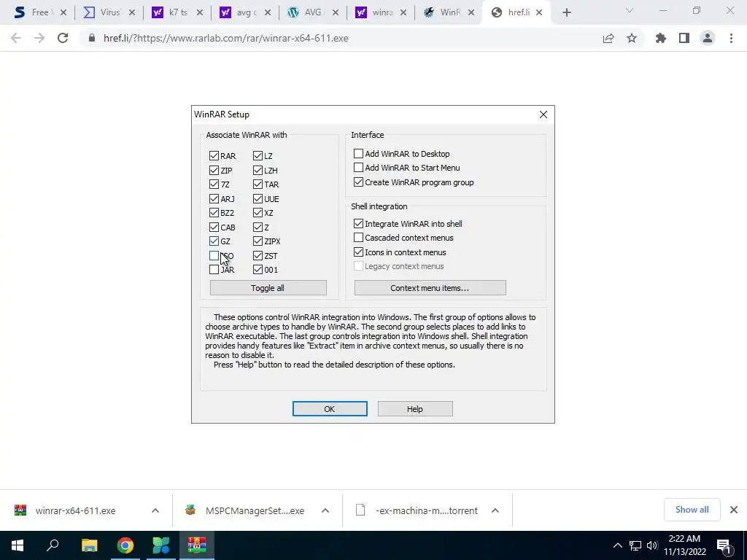747x560 pixels.
Task: Click the Toggle all button
Action: 268,287
